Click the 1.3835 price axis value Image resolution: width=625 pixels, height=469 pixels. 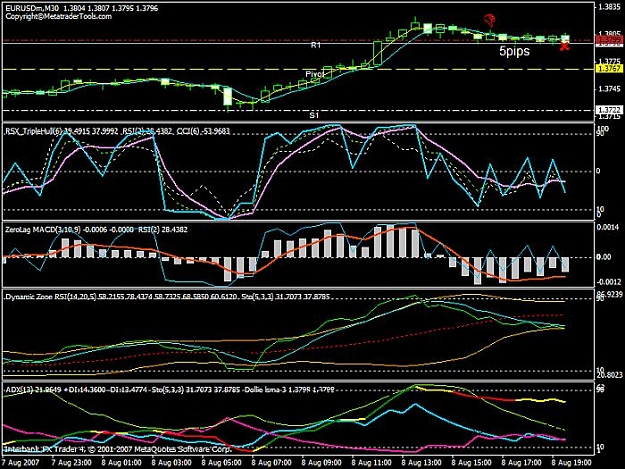(x=609, y=7)
